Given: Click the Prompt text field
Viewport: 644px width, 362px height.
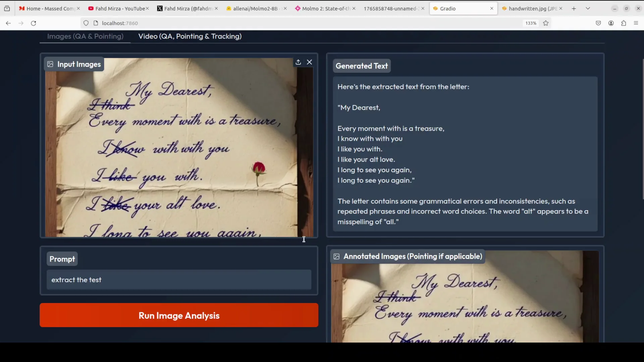Looking at the screenshot, I should coord(179,280).
